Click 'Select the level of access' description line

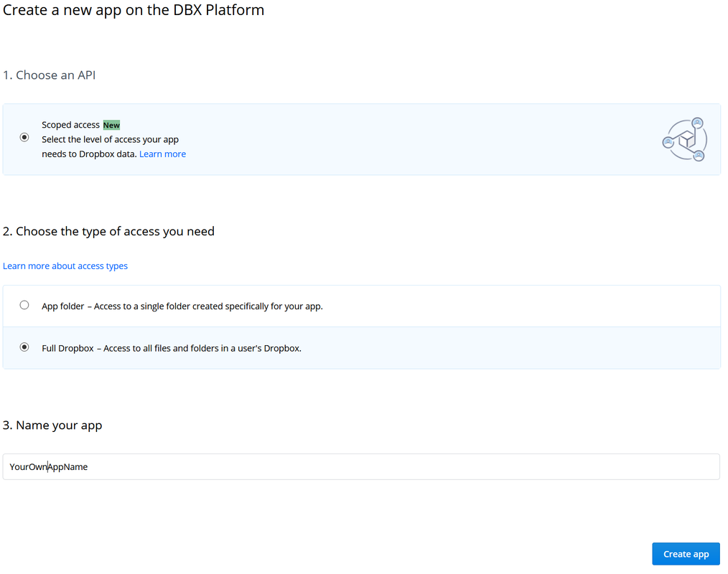pos(110,139)
